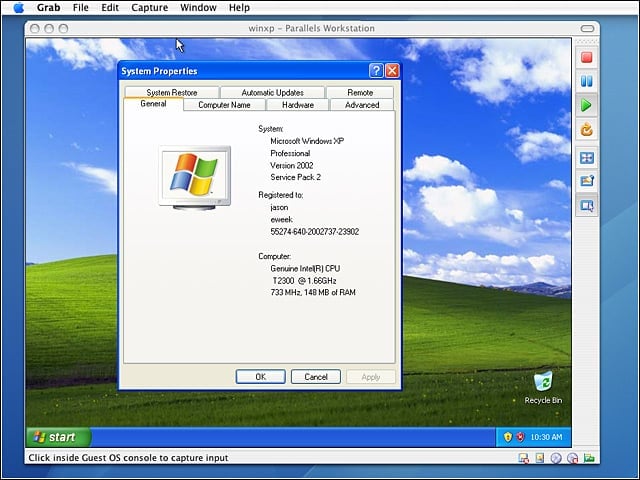Click the green play power-on button

pos(587,105)
